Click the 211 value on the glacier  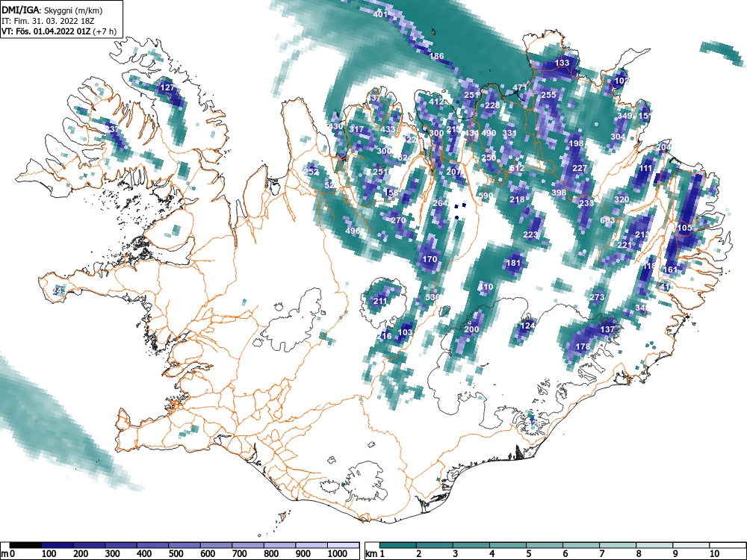click(380, 302)
